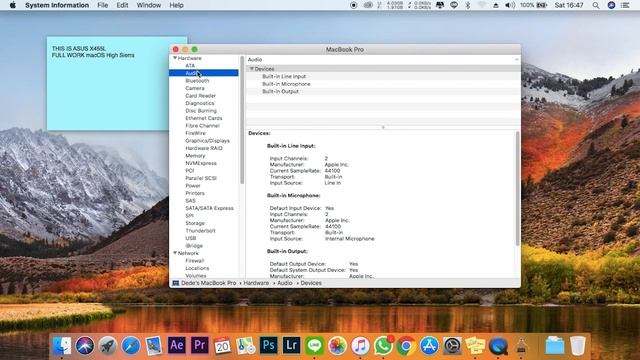Click the clock showing Sat 16:47
Viewport: 640px width, 360px height.
click(x=569, y=5)
